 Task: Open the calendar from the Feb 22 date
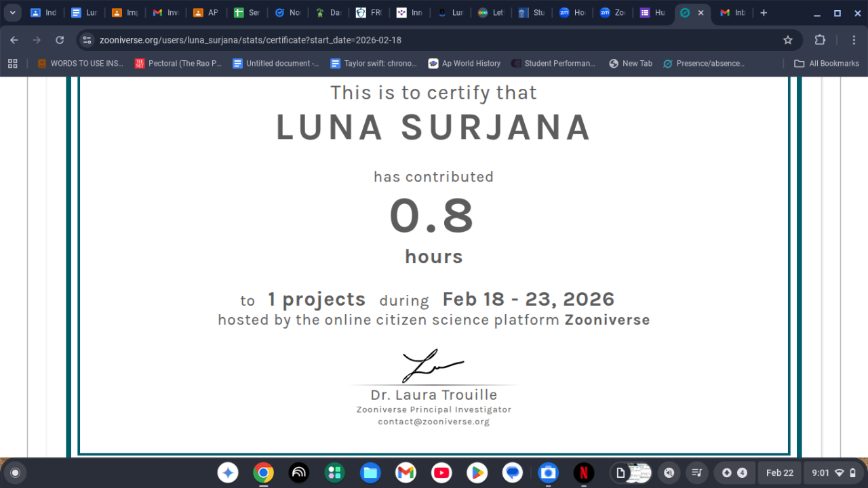(779, 472)
